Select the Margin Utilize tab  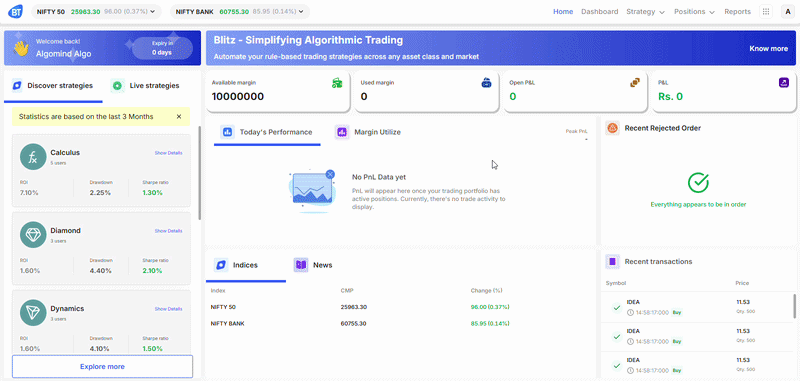click(x=368, y=133)
